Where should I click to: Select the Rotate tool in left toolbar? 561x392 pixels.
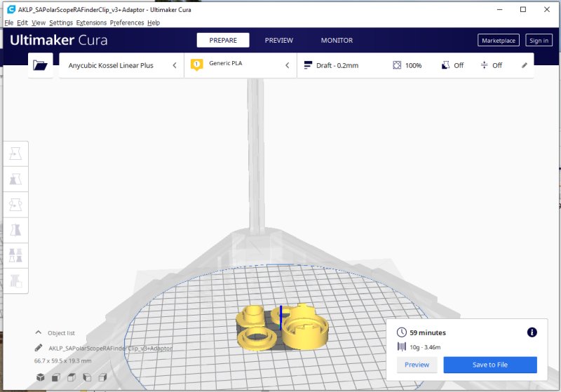coord(15,205)
